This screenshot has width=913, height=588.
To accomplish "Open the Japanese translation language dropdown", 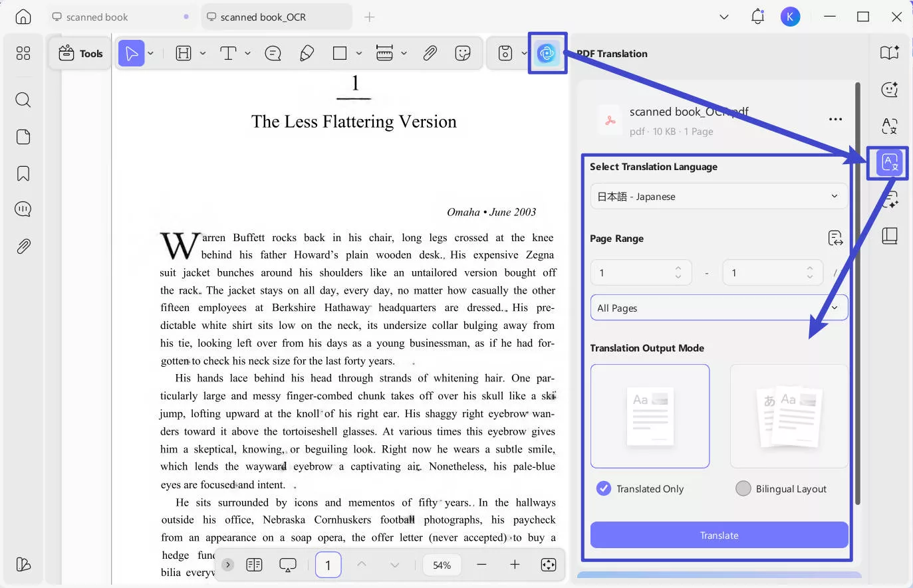I will point(719,197).
